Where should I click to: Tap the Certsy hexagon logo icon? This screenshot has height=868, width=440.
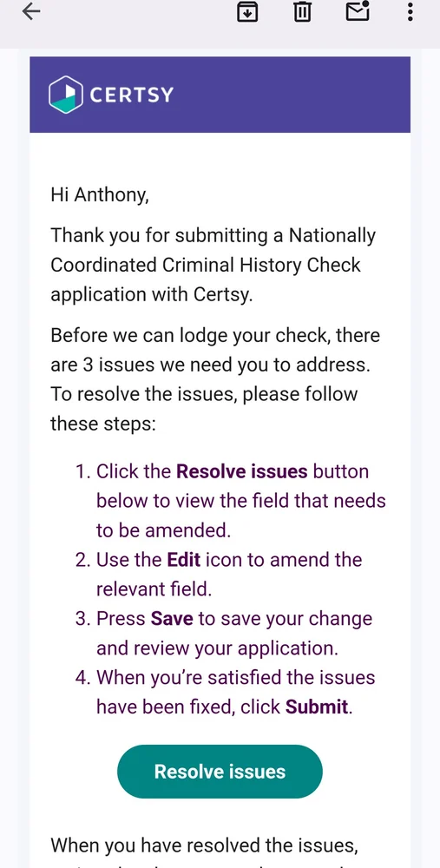click(x=66, y=95)
